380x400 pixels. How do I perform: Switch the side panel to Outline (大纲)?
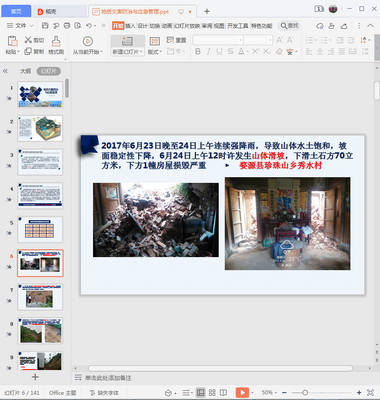(26, 71)
